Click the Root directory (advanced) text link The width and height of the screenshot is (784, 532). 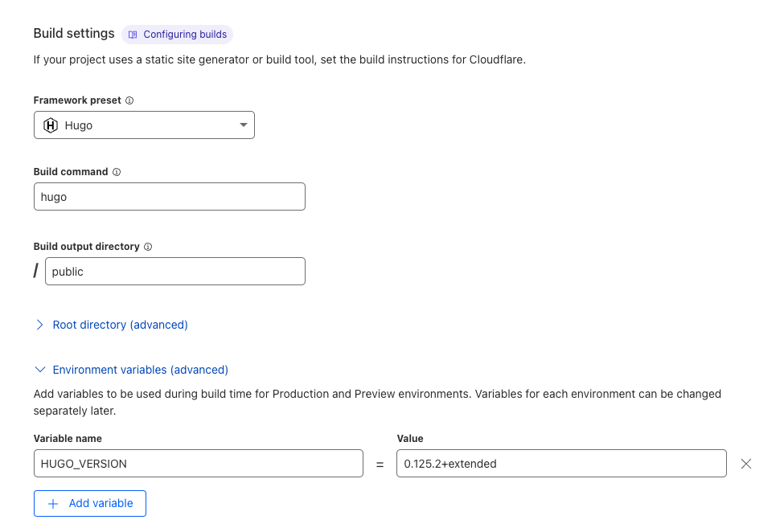pyautogui.click(x=120, y=325)
